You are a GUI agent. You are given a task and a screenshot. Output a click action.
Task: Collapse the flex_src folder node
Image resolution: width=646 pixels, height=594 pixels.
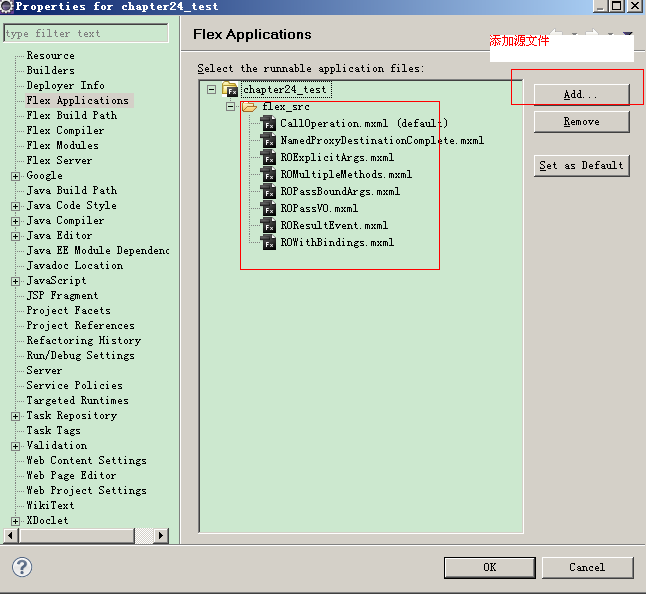click(x=230, y=106)
